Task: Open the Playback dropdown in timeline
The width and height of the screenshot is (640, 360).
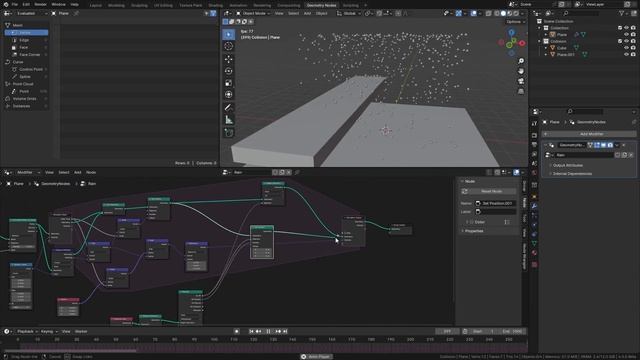Action: tap(27, 331)
